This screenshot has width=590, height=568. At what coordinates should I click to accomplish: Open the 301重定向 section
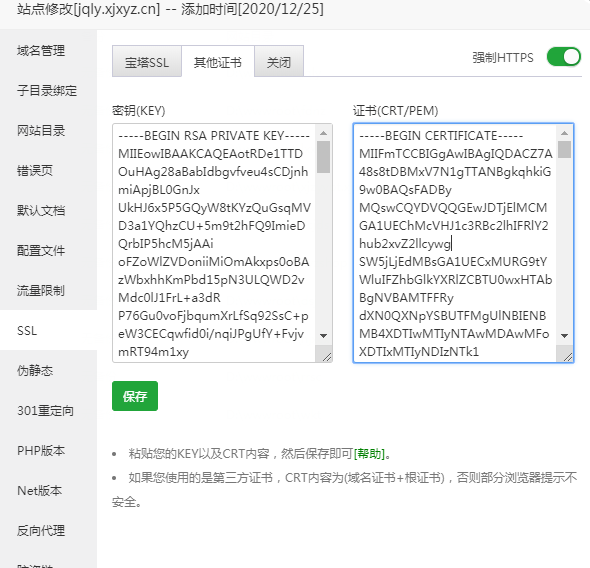(45, 410)
